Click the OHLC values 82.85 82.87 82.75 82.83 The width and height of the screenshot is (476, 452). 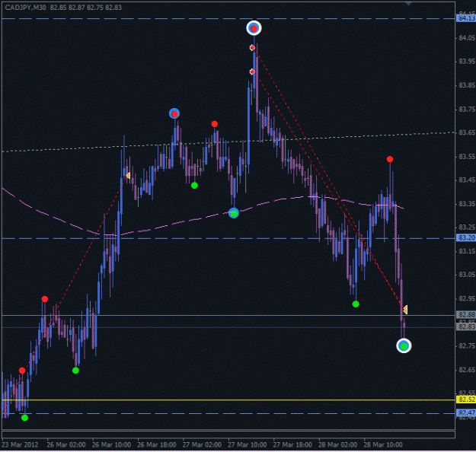pyautogui.click(x=86, y=8)
